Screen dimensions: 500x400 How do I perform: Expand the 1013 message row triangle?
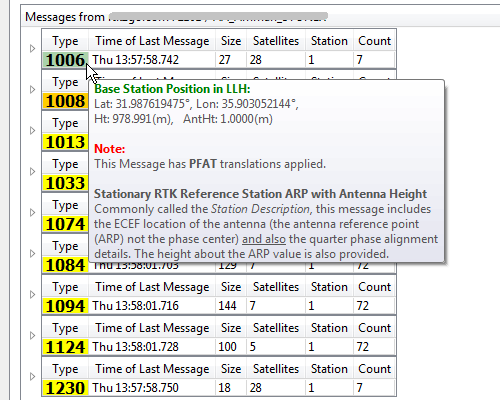tap(32, 131)
